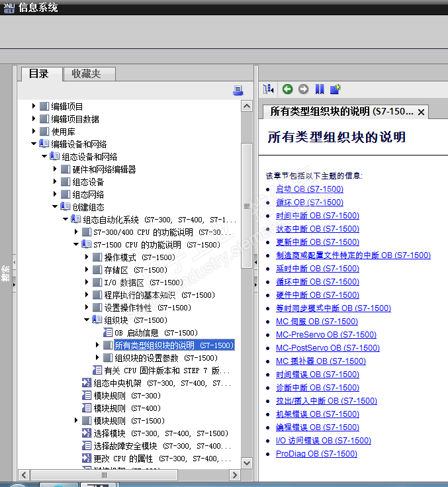
Task: Click the page icon of 模块规则 (S7-400)
Action: pyautogui.click(x=87, y=408)
